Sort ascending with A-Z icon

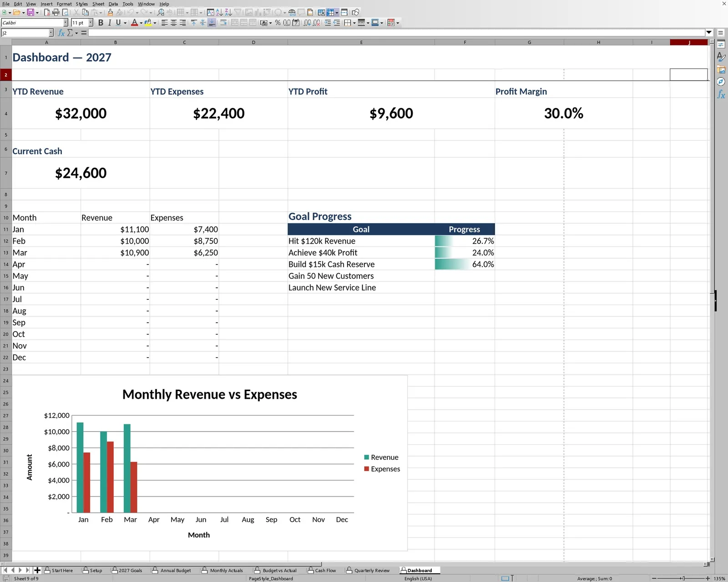coord(219,12)
